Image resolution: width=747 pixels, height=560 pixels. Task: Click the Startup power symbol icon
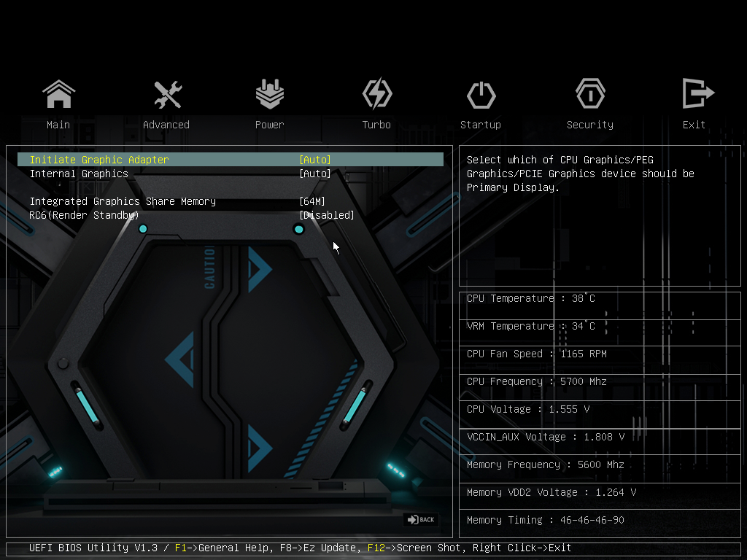[481, 95]
